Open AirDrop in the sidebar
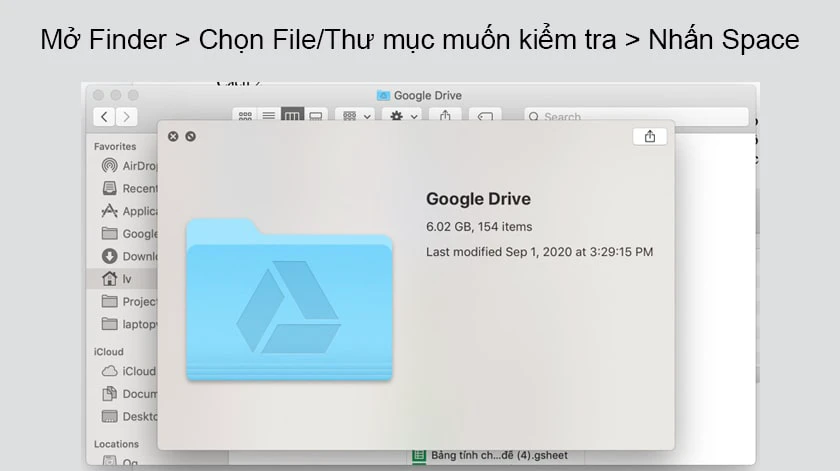The height and width of the screenshot is (471, 840). [129, 166]
